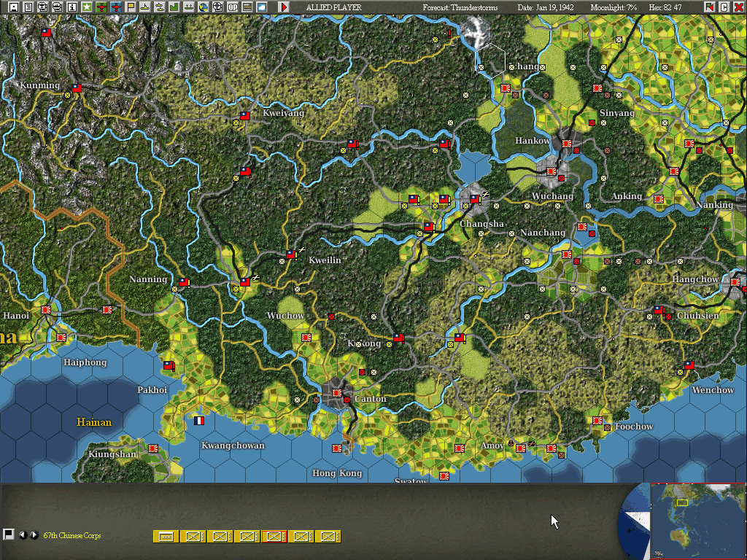
Task: Click the Japanese flag at Hanoi
Action: coord(46,310)
